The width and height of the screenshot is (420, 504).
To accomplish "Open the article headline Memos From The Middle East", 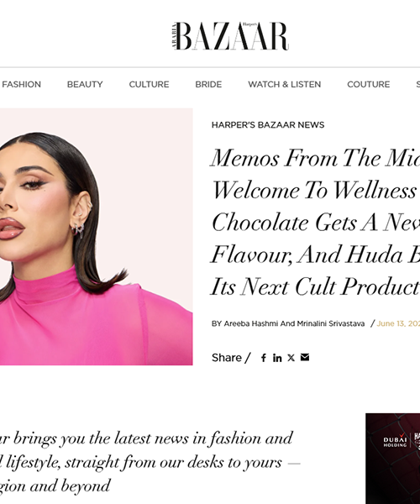I will [316, 223].
